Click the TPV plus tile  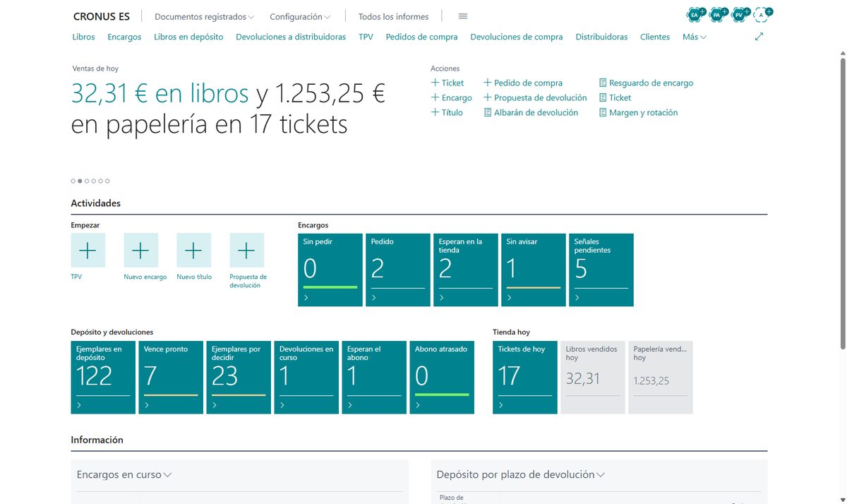pos(88,250)
